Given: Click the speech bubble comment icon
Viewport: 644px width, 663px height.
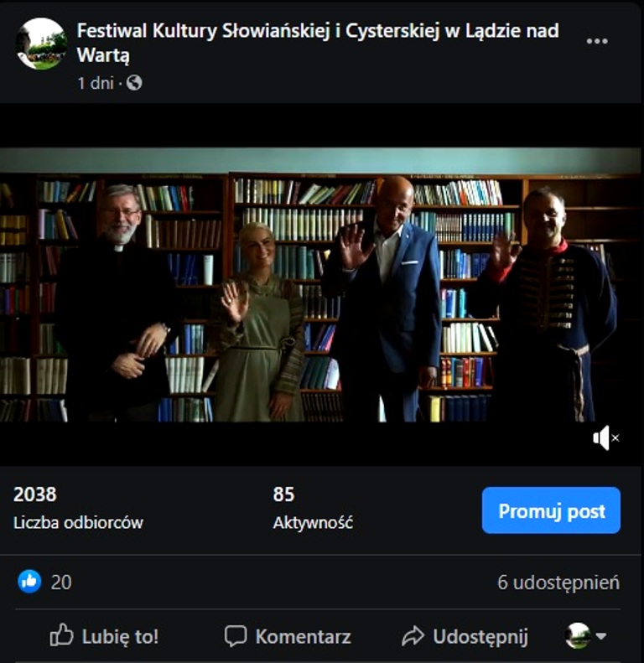Looking at the screenshot, I should tap(236, 635).
